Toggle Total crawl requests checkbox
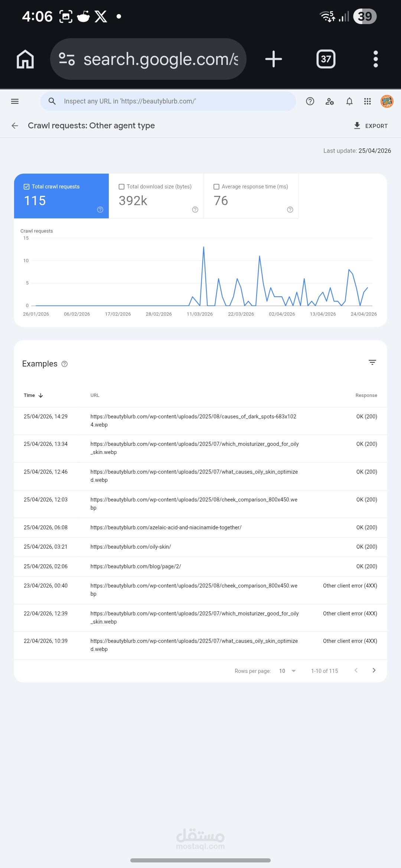 pos(27,187)
